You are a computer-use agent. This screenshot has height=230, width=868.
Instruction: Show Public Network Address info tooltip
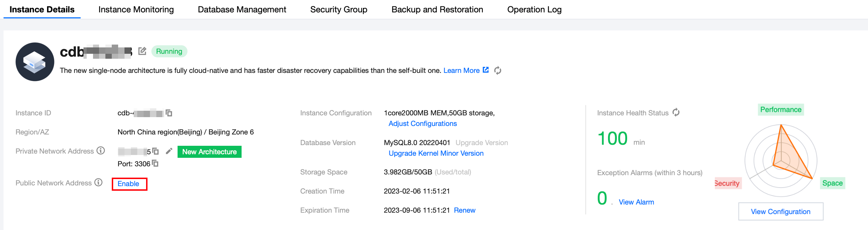[x=99, y=183]
